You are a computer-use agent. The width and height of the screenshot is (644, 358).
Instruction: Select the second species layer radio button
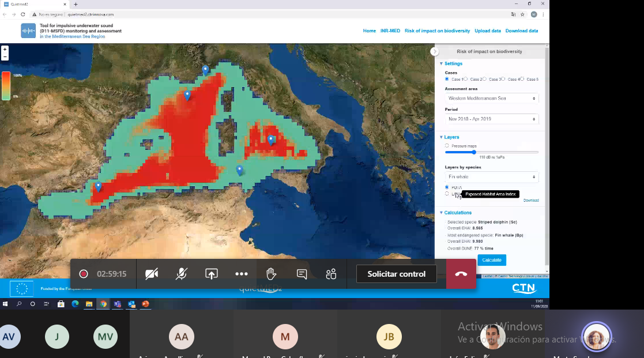(447, 194)
